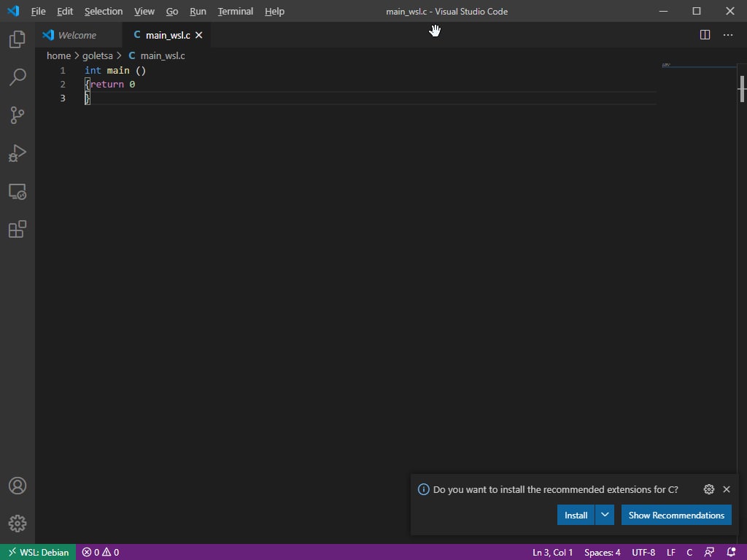Open the Go menu
Screen dimensions: 747x560
(x=172, y=12)
